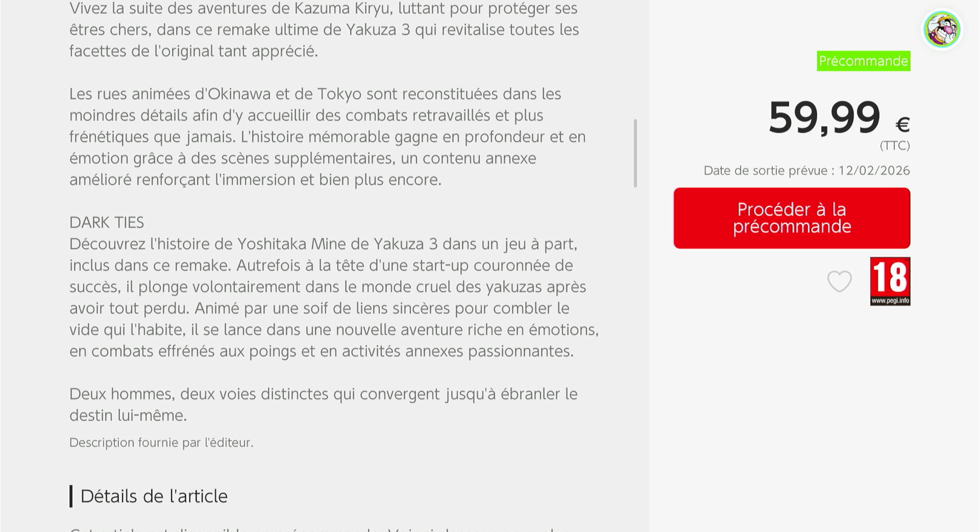The height and width of the screenshot is (532, 980).
Task: Select the green Précommande badge
Action: tap(864, 61)
